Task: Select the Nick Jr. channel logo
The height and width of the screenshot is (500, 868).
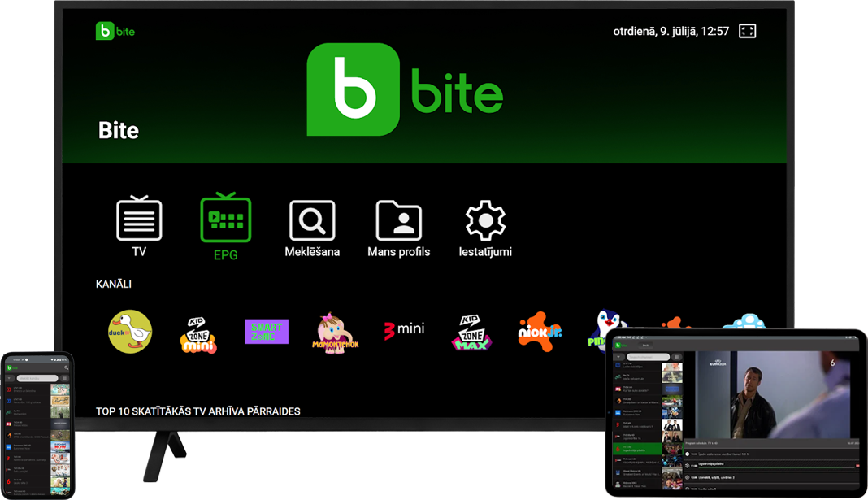Action: [540, 330]
